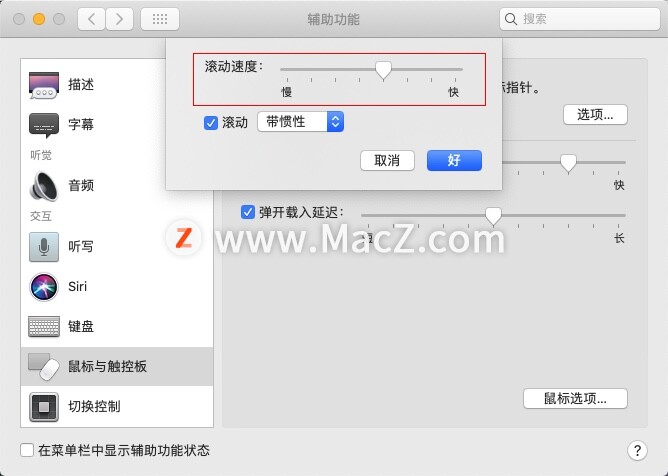Image resolution: width=668 pixels, height=476 pixels.
Task: Select the 字幕 captions icon
Action: (44, 125)
